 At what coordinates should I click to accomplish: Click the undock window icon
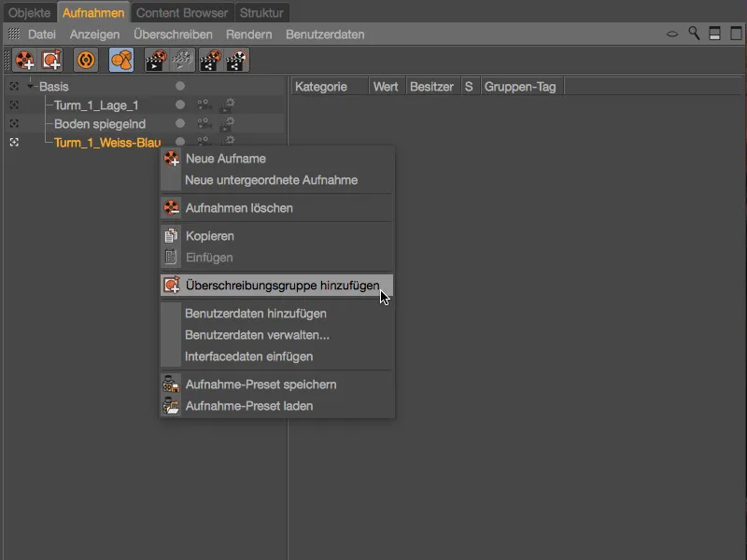tap(736, 34)
